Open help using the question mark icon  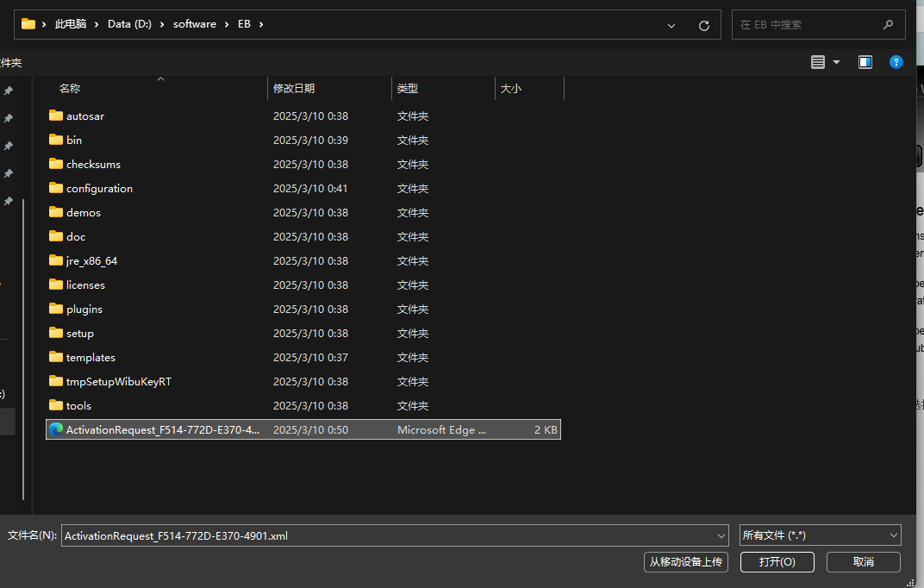click(896, 61)
